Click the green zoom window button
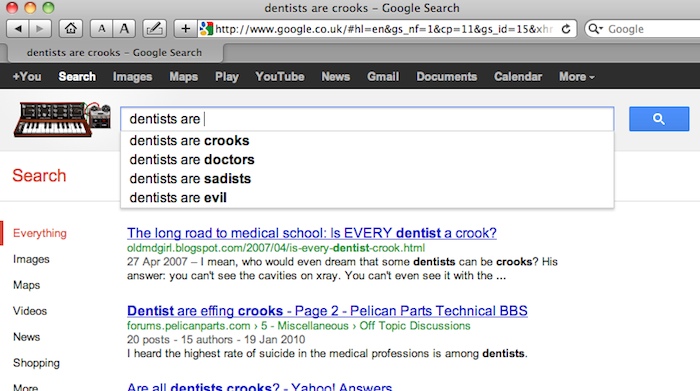 (48, 8)
